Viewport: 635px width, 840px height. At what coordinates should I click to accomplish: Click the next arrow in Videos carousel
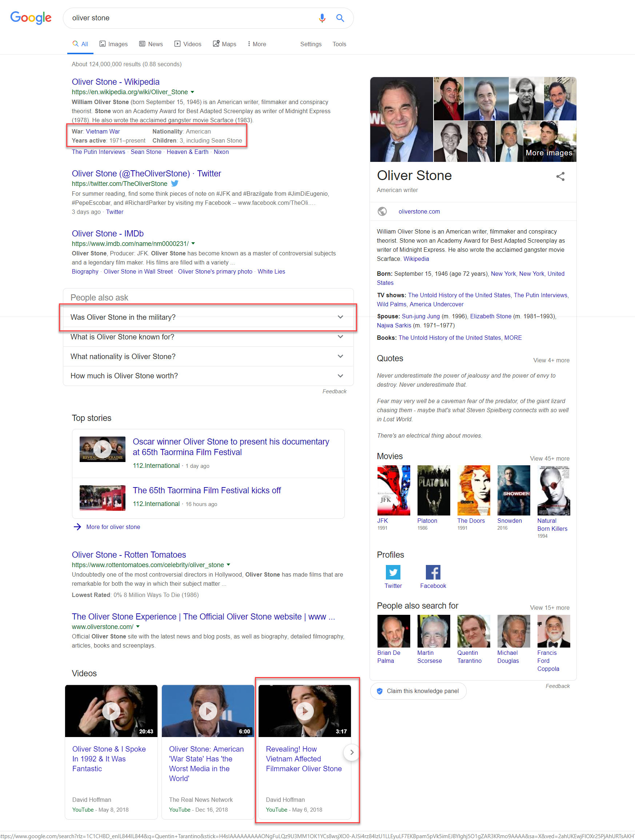[352, 752]
